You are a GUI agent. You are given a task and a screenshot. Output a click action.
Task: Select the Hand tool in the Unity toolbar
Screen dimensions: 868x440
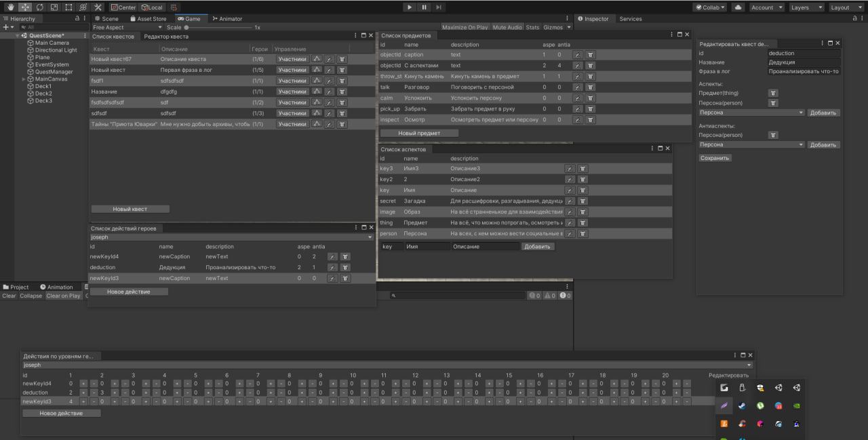pos(11,7)
